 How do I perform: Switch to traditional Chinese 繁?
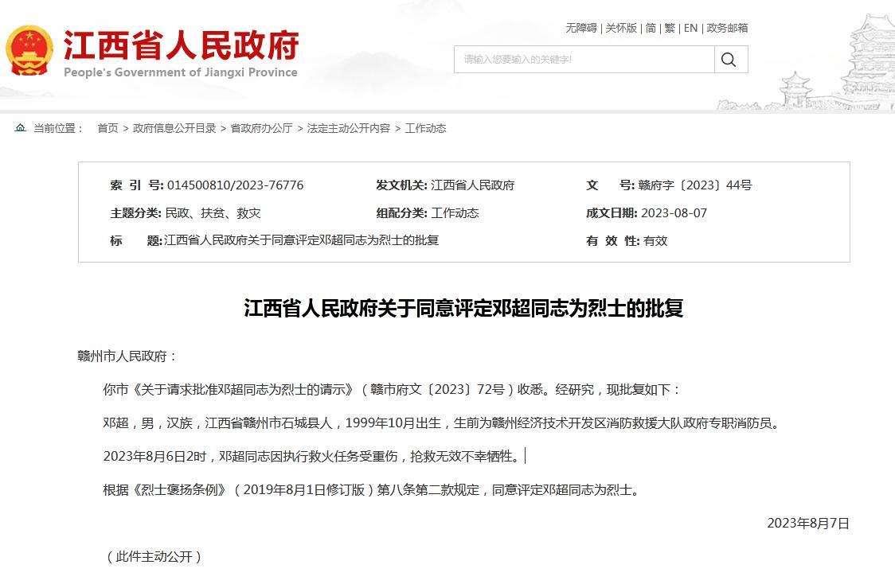click(x=670, y=28)
